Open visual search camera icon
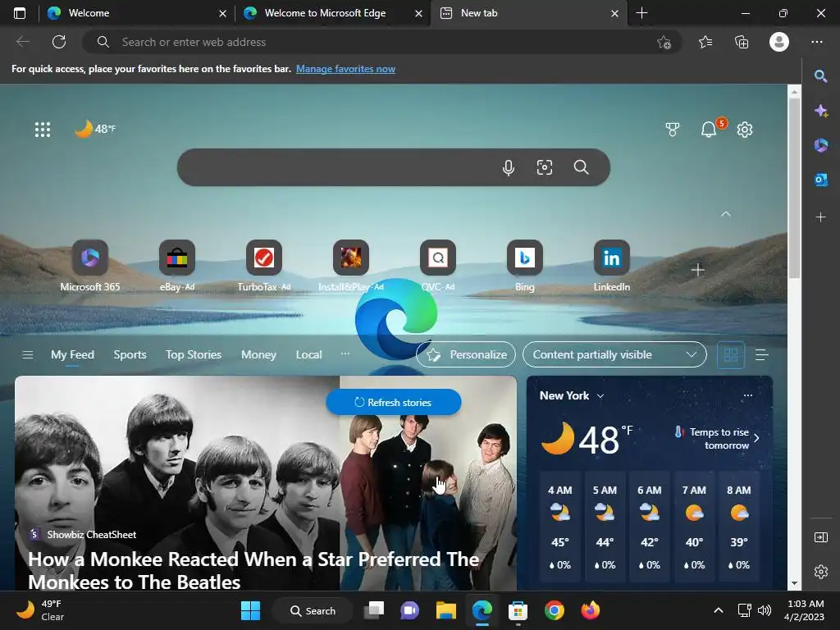Image resolution: width=840 pixels, height=630 pixels. point(545,167)
